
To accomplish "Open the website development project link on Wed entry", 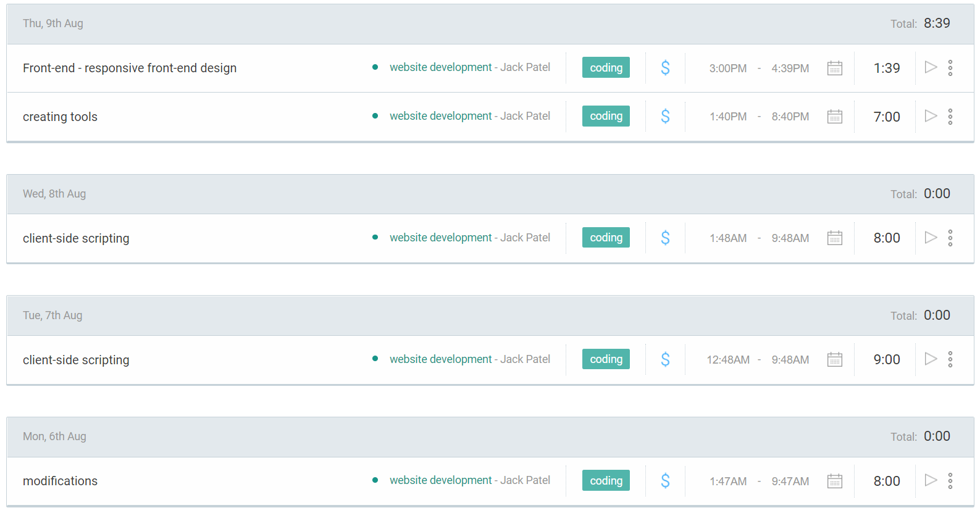I will point(440,237).
